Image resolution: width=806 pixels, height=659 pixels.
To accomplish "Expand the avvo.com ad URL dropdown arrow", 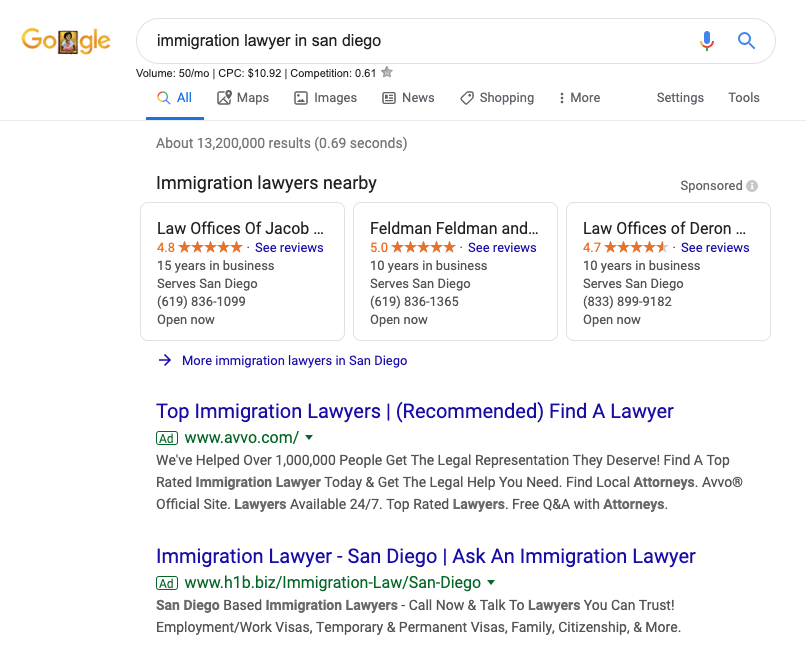I will (x=309, y=438).
